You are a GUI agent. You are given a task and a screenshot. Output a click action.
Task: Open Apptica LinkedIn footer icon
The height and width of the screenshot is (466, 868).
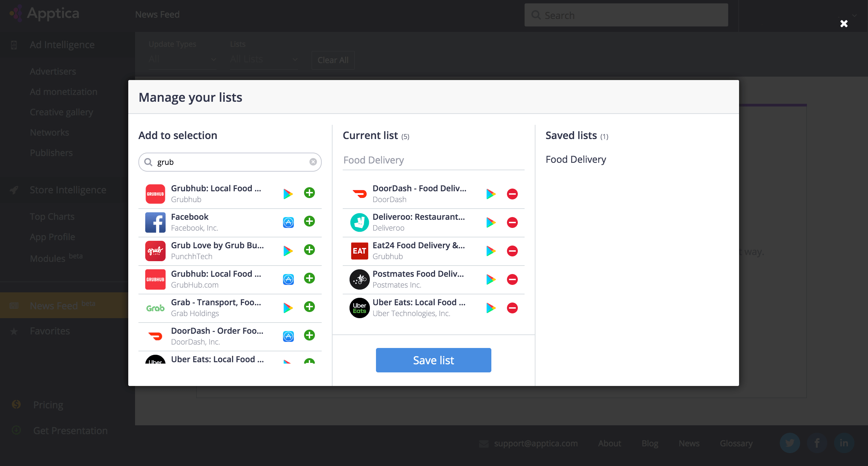[x=844, y=443]
